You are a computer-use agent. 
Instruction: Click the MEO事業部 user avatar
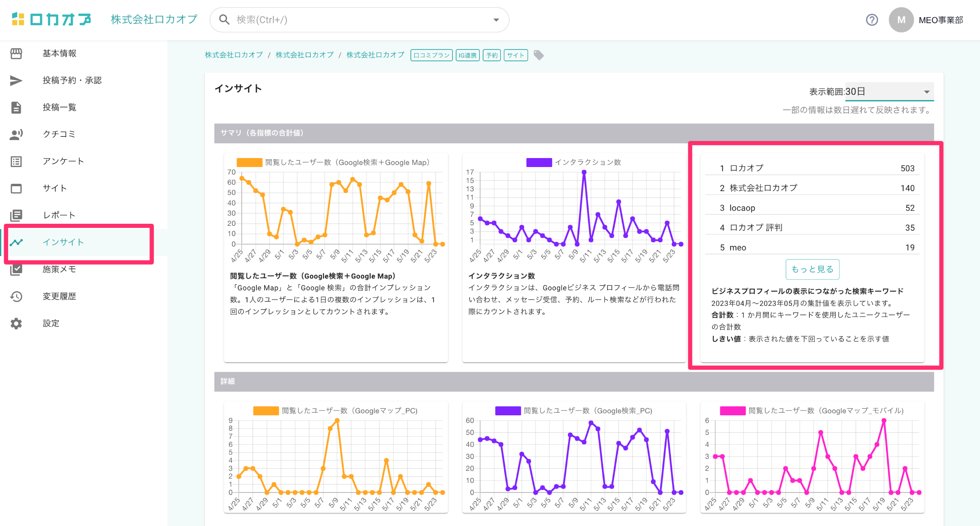901,20
